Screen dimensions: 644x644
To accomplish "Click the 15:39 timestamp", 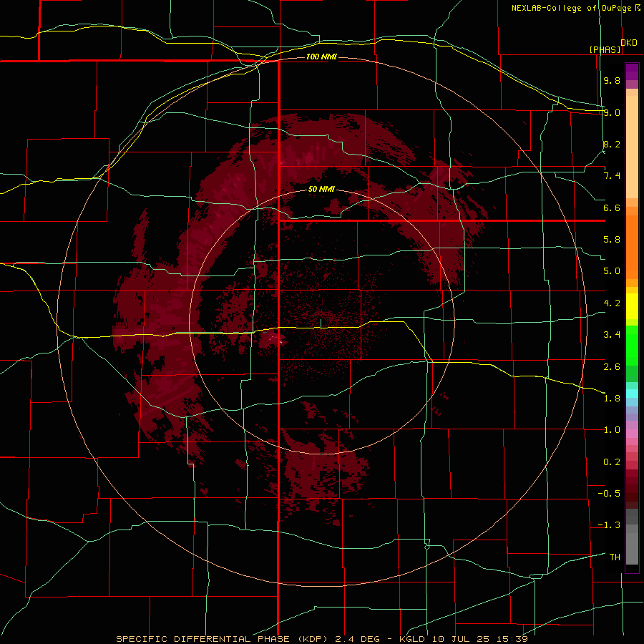I will tap(513, 639).
